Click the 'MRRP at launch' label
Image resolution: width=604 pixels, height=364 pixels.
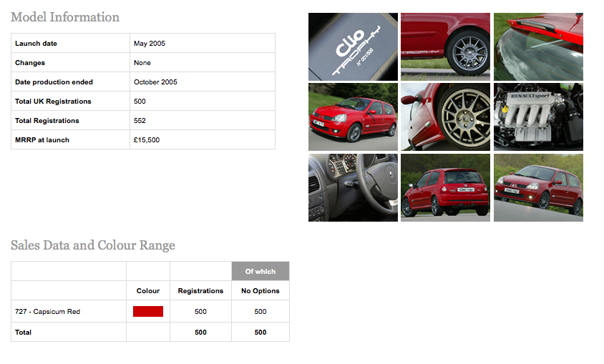pos(42,139)
